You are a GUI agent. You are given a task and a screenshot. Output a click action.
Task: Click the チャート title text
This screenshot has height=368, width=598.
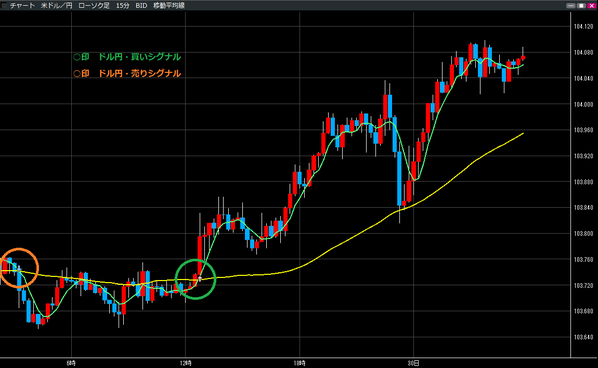[x=22, y=5]
